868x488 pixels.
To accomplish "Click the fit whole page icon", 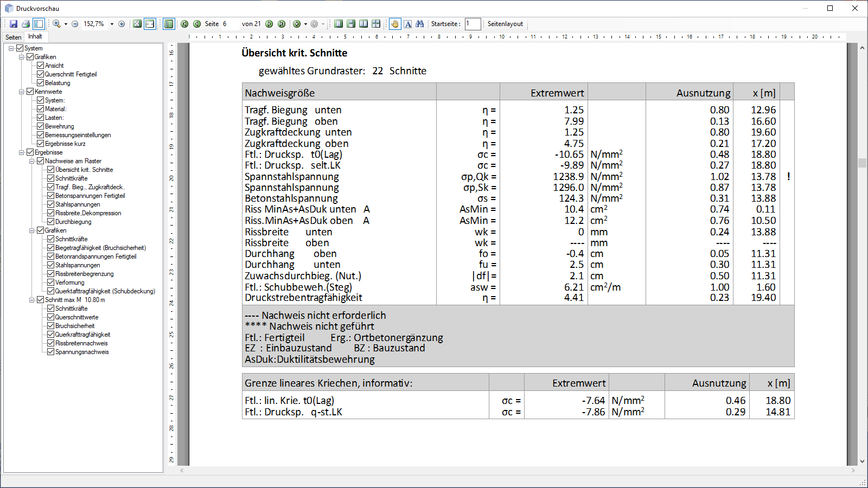I will [137, 24].
